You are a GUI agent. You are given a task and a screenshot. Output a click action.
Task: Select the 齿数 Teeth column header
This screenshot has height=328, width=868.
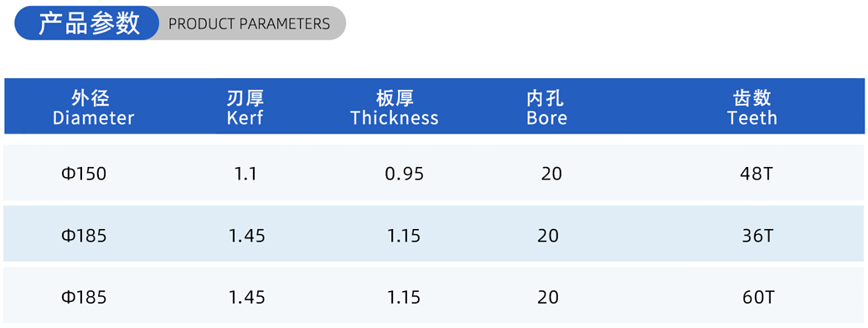click(x=752, y=108)
